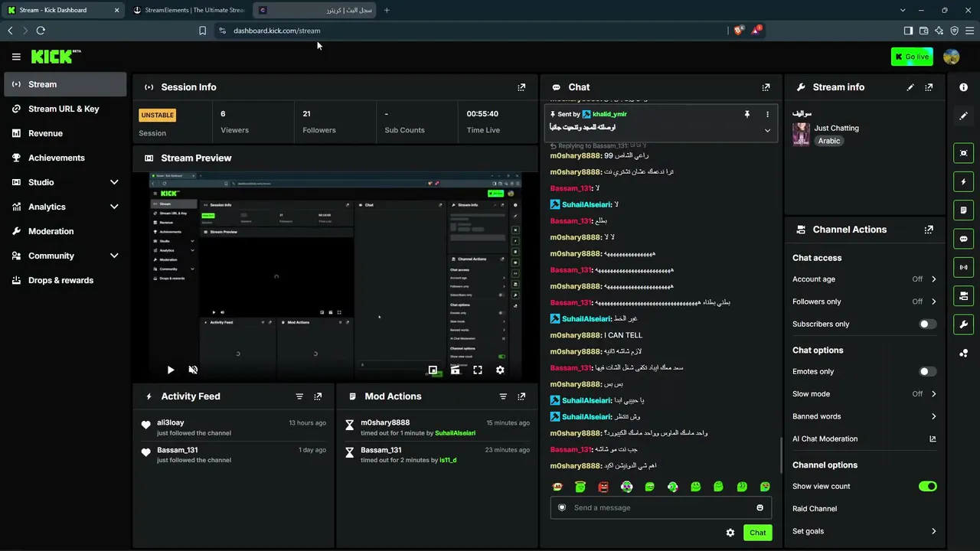Open chat settings gear beside the Chat button

click(730, 533)
